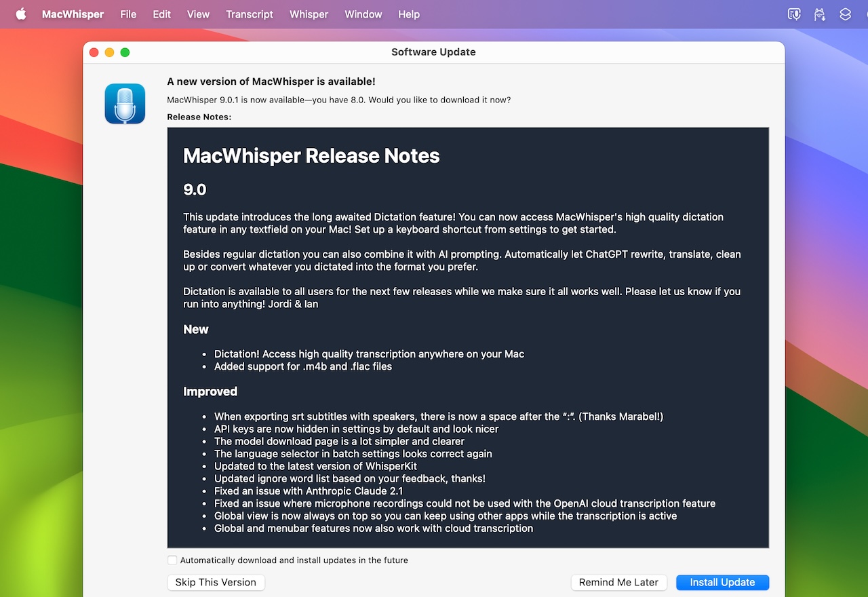Open the Shortcuts layers menu bar icon

coord(845,14)
